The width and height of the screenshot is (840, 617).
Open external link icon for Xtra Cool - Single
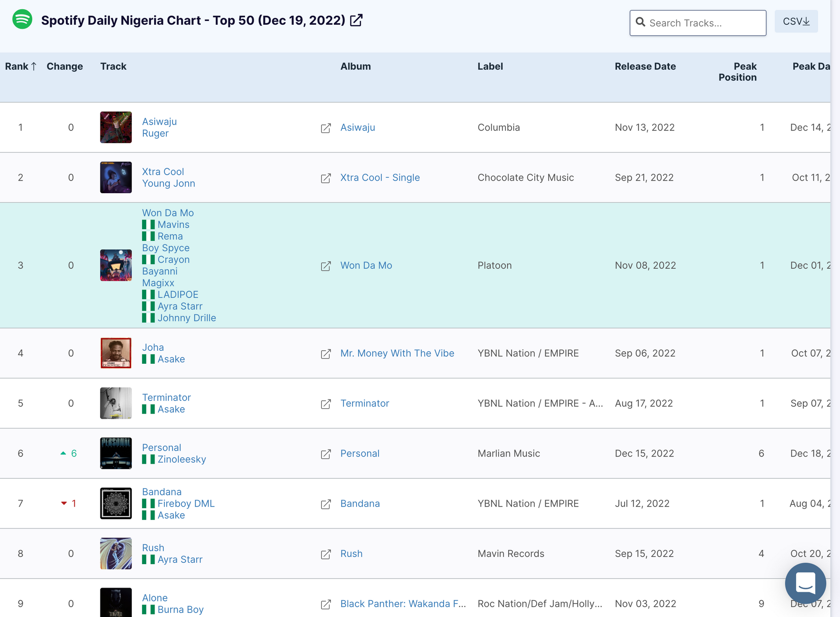tap(326, 178)
